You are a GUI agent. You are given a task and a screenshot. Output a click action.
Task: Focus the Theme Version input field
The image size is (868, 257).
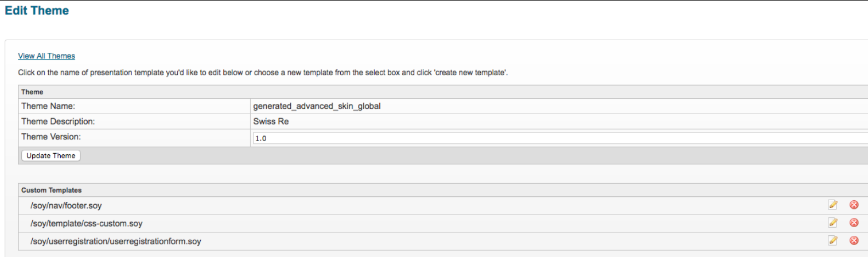(x=559, y=138)
